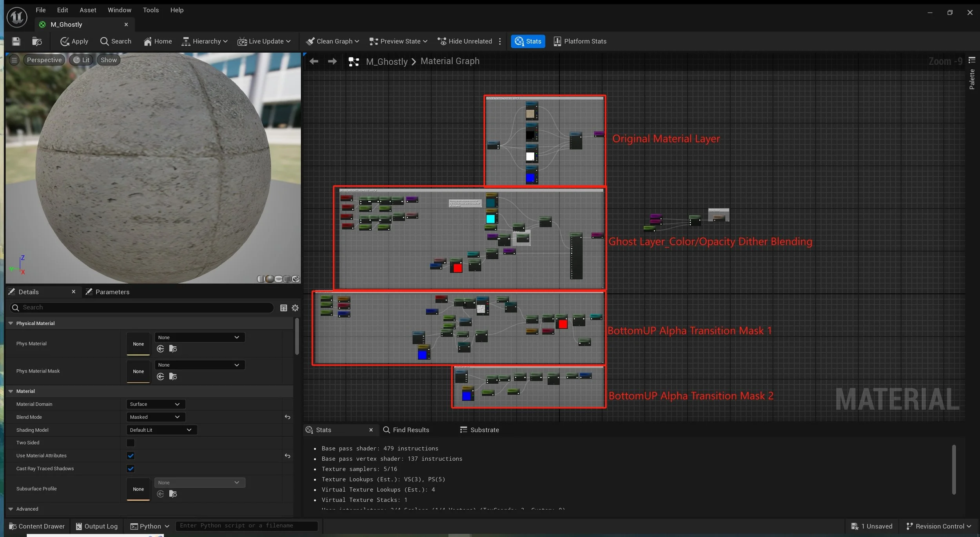980x537 pixels.
Task: Open the Asset menu
Action: pos(87,10)
